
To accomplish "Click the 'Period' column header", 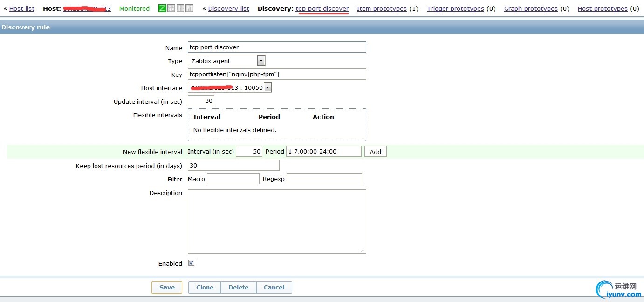I will (269, 117).
